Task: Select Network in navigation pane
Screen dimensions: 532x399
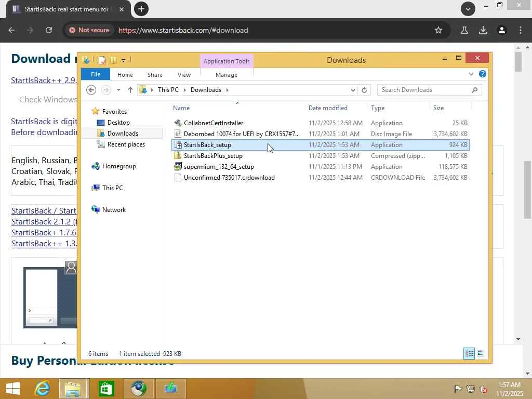Action: tap(114, 210)
